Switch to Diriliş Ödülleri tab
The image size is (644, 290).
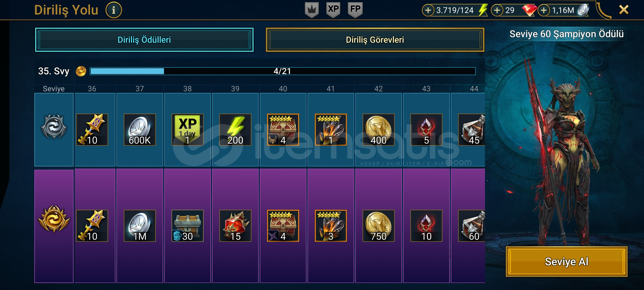click(144, 40)
